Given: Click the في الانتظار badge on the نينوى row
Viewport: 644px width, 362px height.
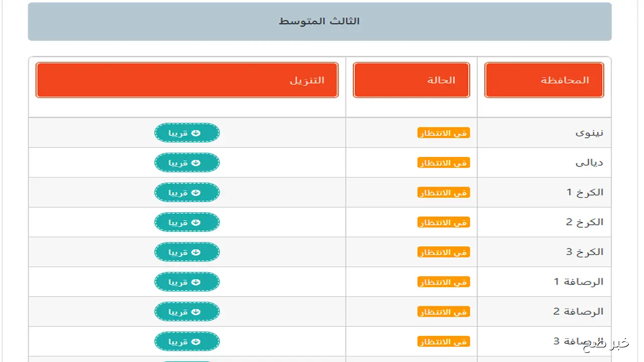Looking at the screenshot, I should pos(443,133).
